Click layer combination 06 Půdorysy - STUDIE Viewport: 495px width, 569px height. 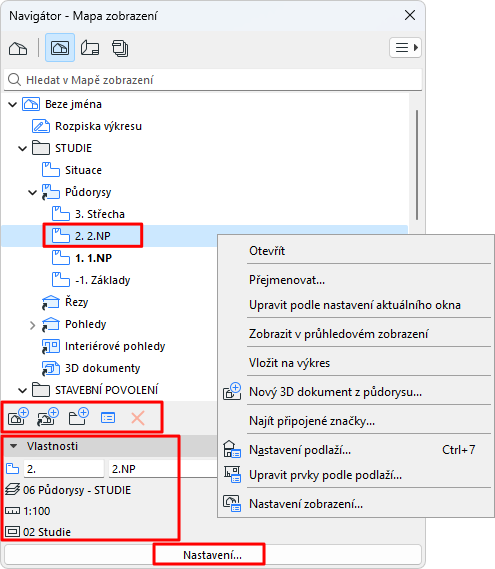click(x=77, y=490)
